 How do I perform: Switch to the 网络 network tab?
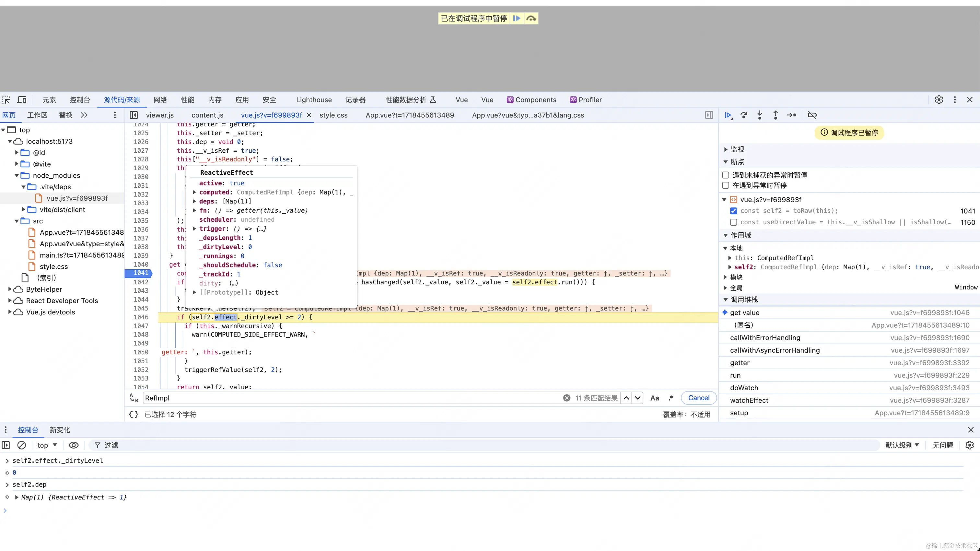tap(160, 100)
